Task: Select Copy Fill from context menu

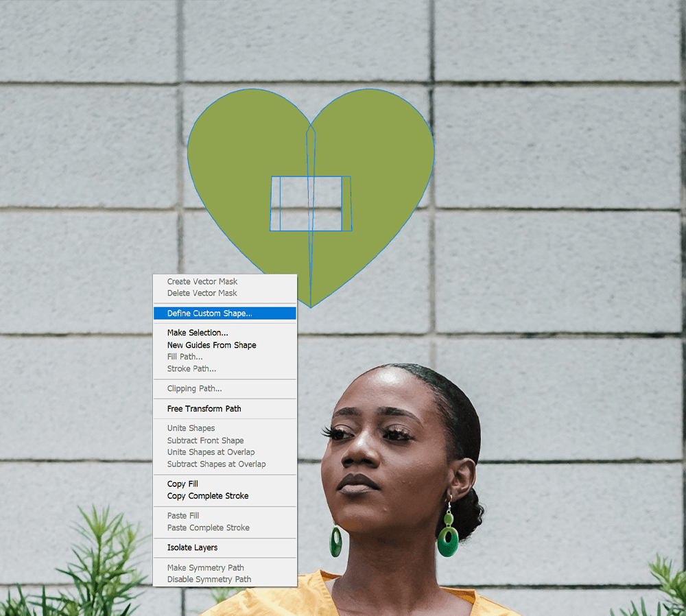Action: click(x=225, y=484)
